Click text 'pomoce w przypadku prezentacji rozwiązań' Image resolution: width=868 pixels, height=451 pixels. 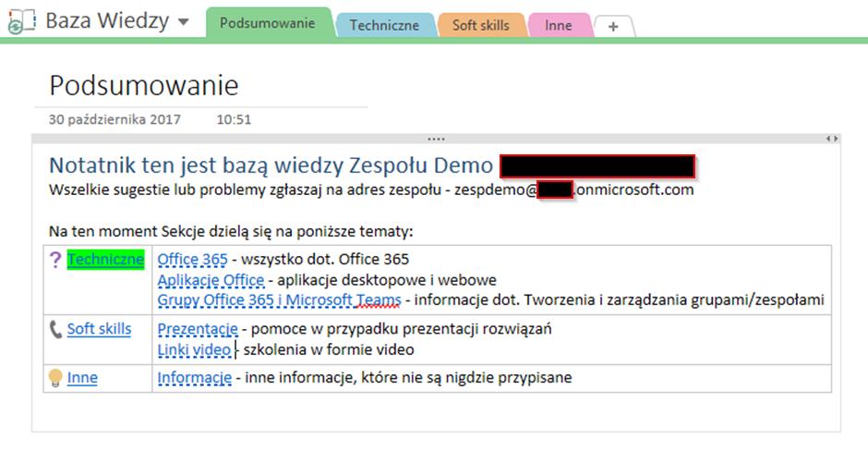coord(402,329)
